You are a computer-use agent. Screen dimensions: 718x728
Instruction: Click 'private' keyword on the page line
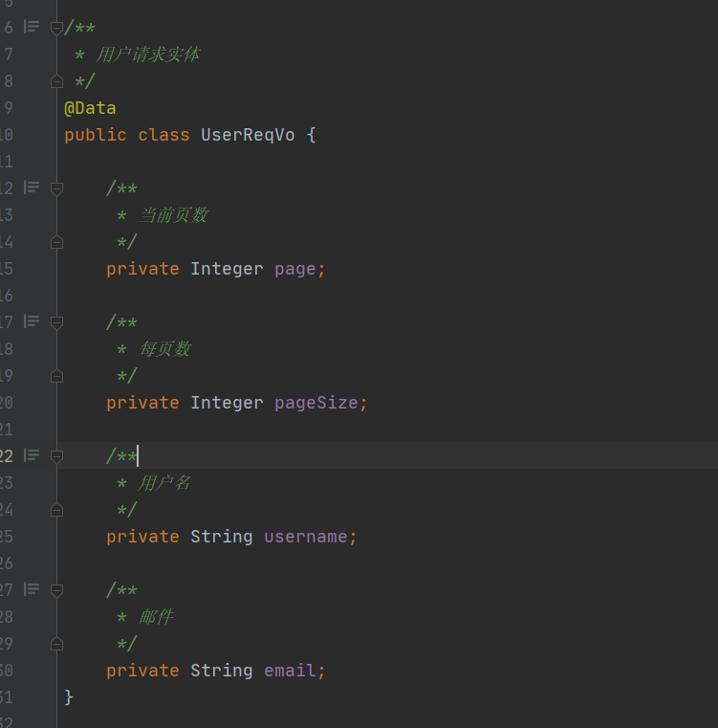tap(143, 269)
